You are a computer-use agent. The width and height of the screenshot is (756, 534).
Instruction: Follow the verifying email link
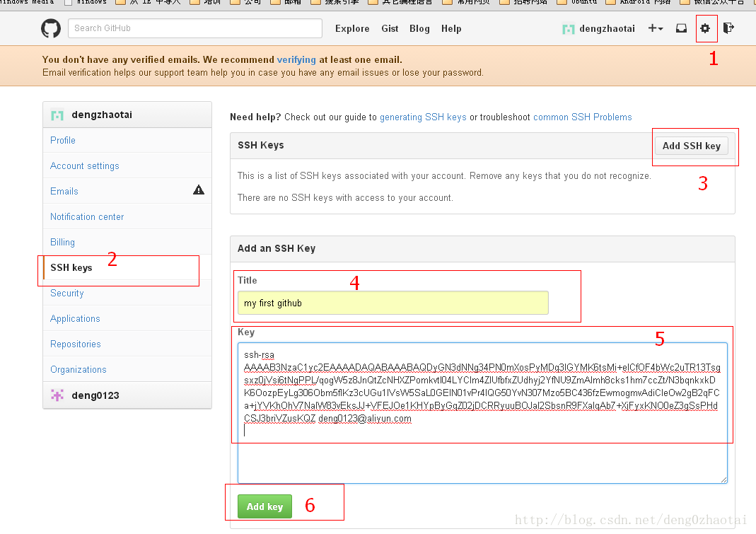(x=296, y=59)
